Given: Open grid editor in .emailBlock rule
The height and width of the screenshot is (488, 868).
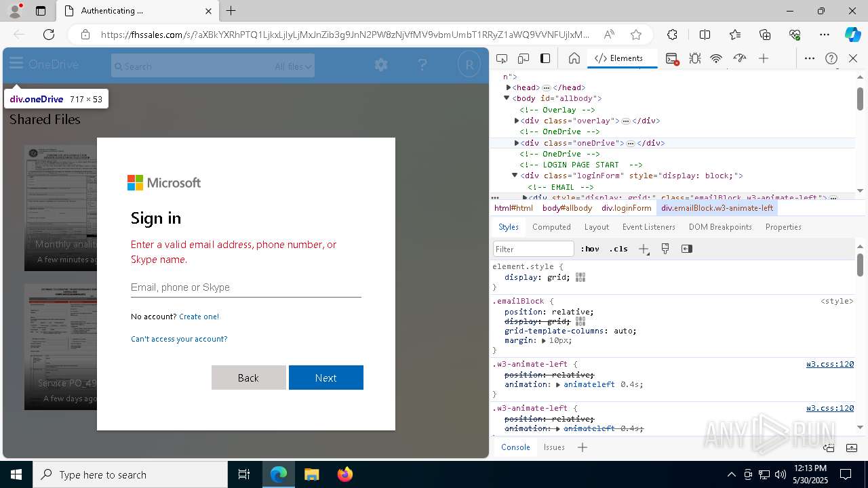Looking at the screenshot, I should pyautogui.click(x=580, y=321).
